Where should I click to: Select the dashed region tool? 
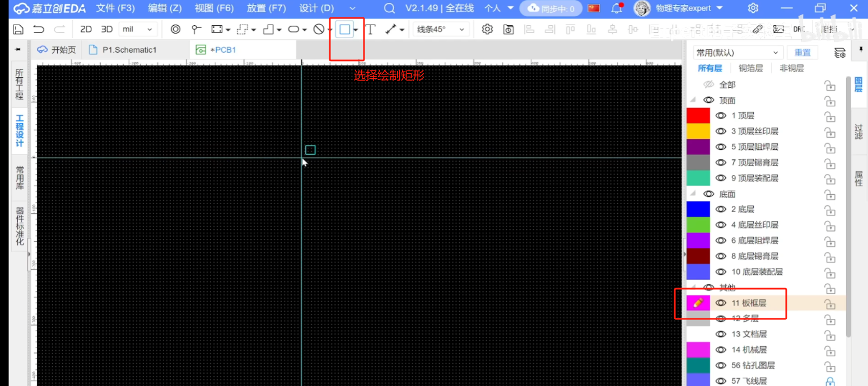242,29
